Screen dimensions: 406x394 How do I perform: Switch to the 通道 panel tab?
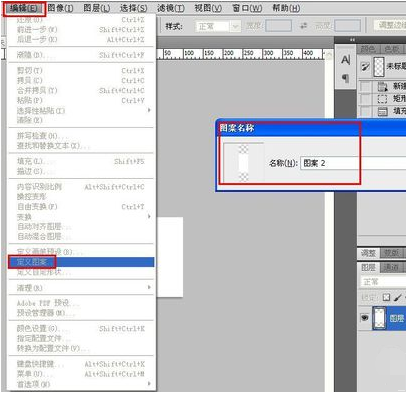pos(391,268)
